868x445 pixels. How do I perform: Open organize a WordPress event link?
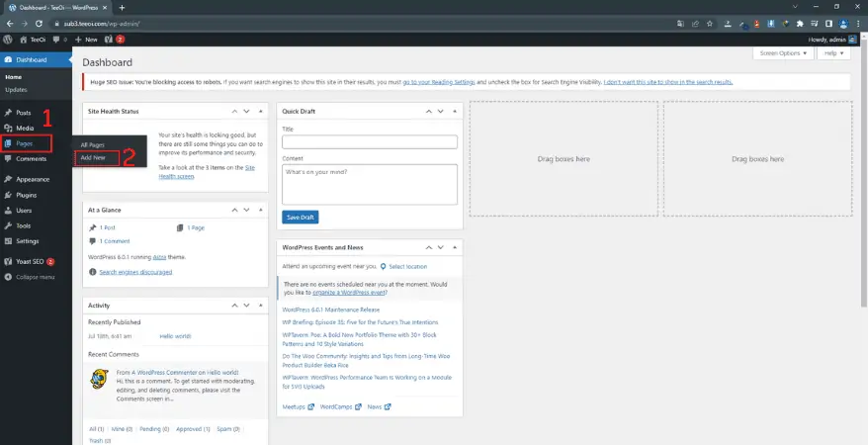[x=349, y=293]
